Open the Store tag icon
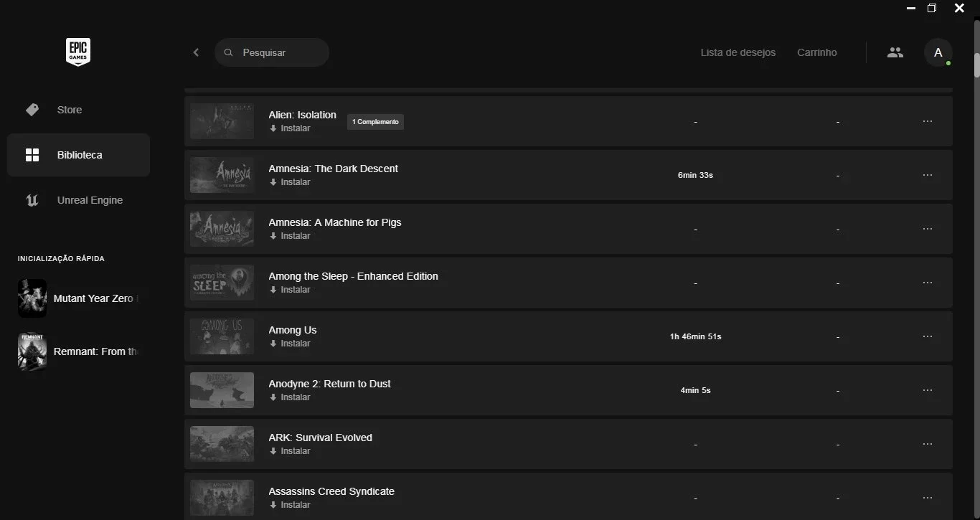This screenshot has width=980, height=520. tap(32, 110)
